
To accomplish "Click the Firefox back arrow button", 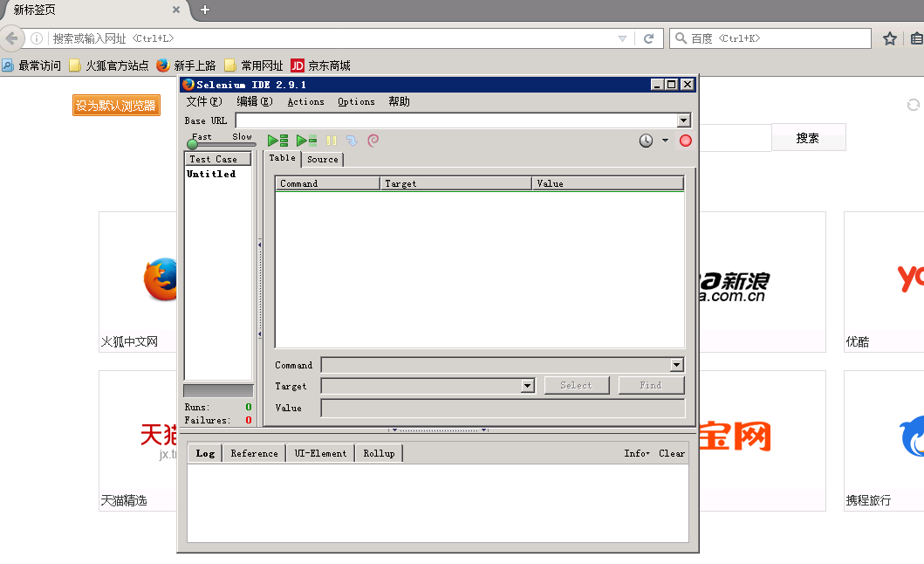I will (12, 38).
